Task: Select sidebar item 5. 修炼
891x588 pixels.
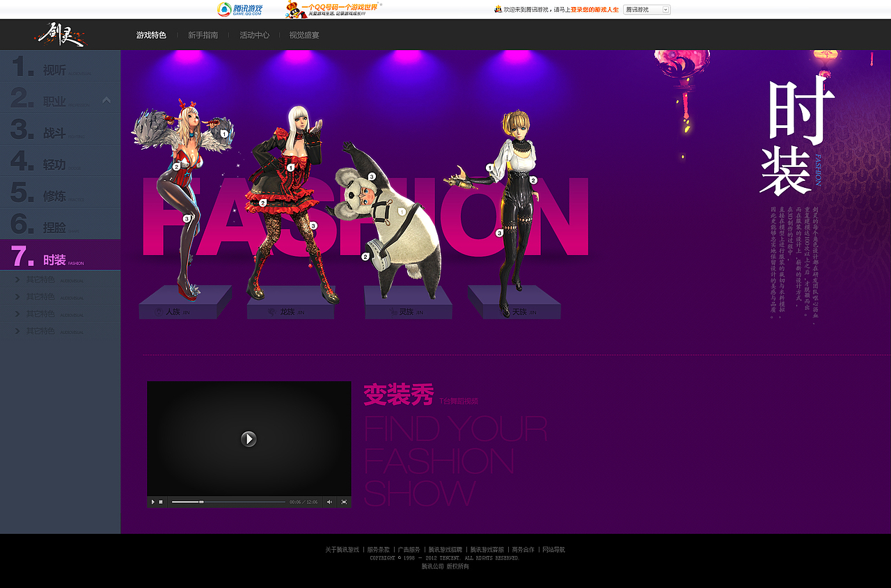Action: pyautogui.click(x=60, y=192)
